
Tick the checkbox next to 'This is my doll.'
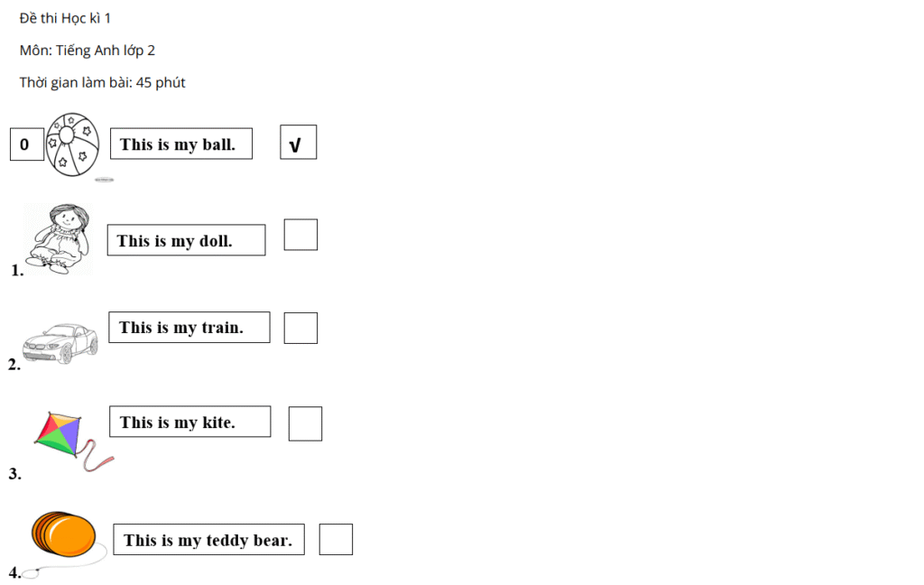tap(300, 235)
